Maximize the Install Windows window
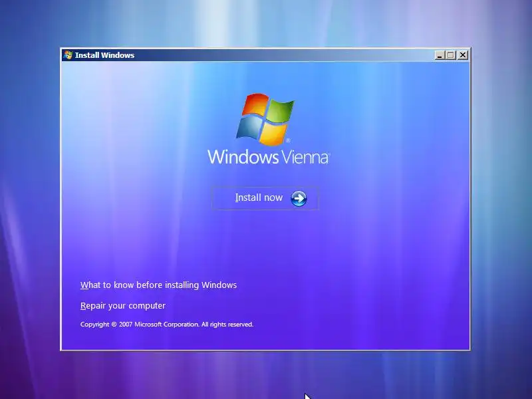 coord(451,55)
